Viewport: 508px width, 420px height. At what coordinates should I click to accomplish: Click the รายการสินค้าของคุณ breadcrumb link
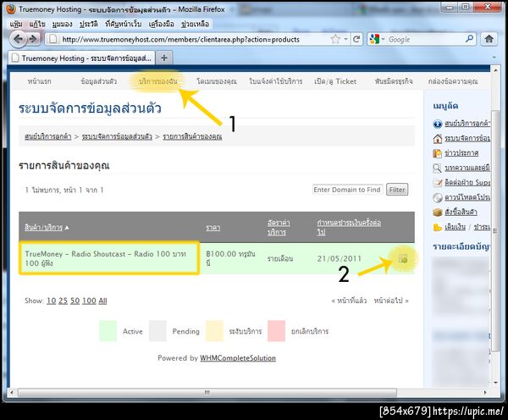pos(192,136)
